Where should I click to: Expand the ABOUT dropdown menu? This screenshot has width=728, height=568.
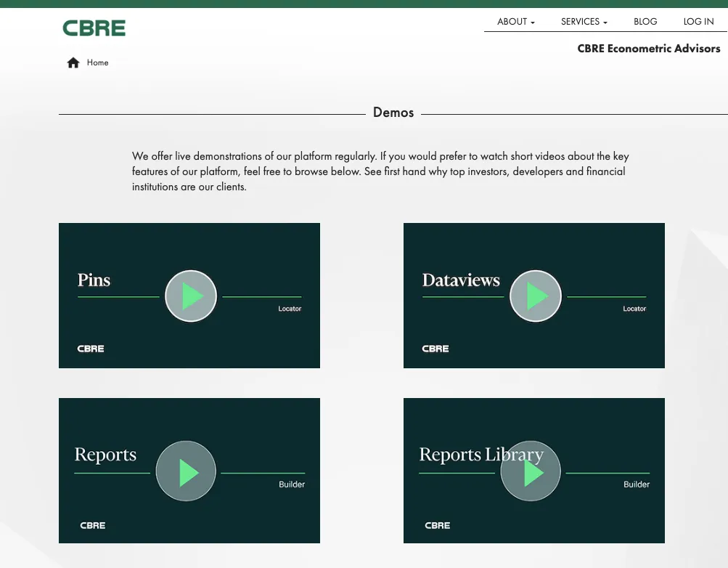pyautogui.click(x=516, y=22)
